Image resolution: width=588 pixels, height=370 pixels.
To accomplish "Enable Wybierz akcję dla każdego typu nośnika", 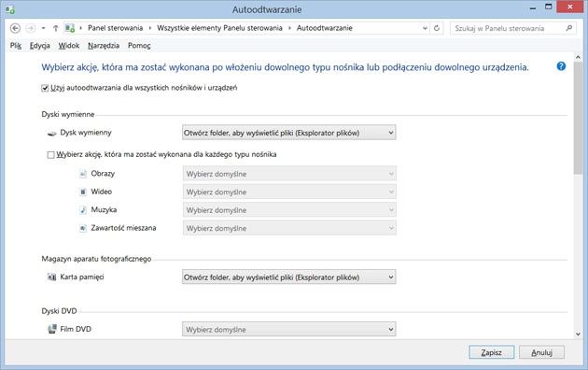I will click(50, 155).
